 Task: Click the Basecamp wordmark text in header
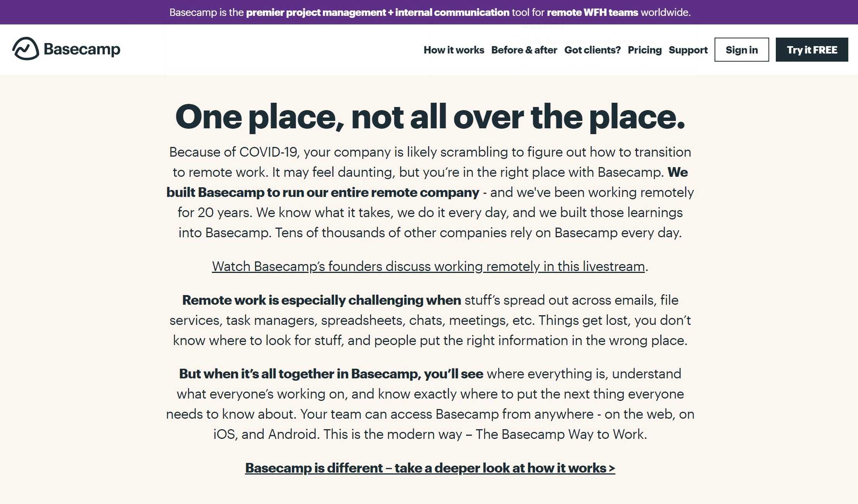point(82,49)
